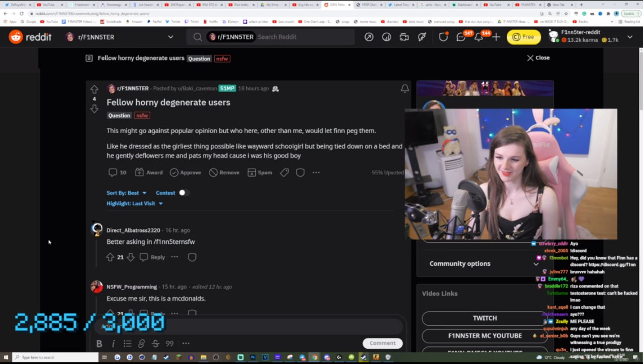Screen dimensions: 643x364
Task: Click the browser address bar
Action: pyautogui.click(x=283, y=14)
